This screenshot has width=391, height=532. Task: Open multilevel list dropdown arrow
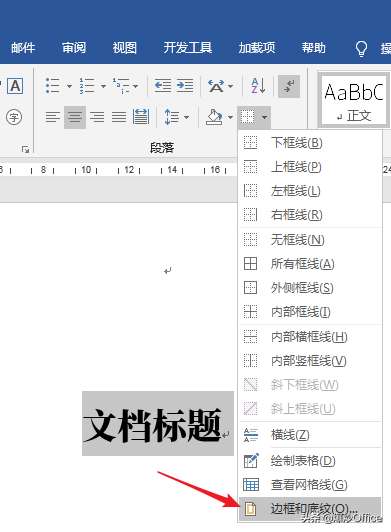coord(135,86)
